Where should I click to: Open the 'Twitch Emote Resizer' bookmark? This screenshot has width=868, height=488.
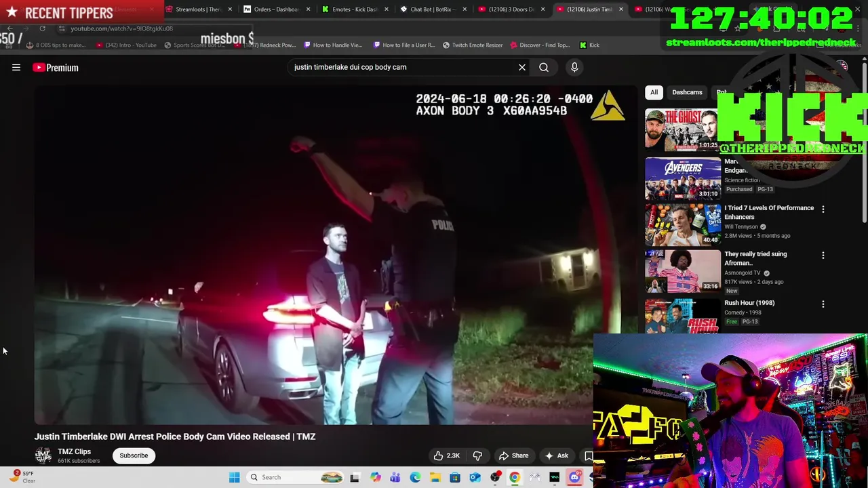473,45
